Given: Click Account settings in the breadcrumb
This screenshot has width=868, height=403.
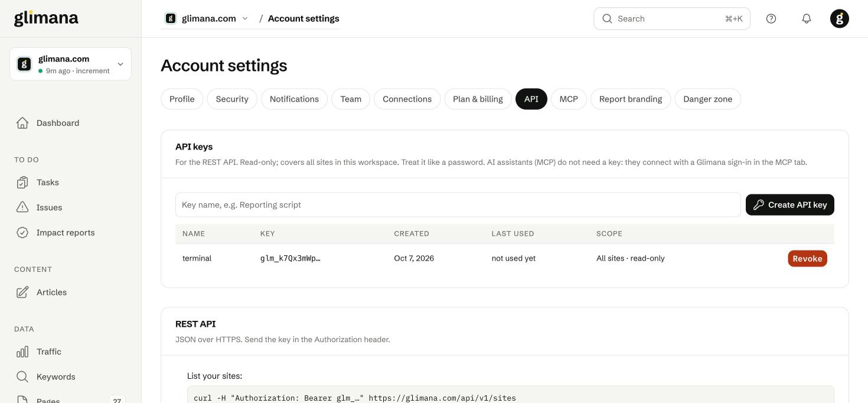Looking at the screenshot, I should pos(304,18).
